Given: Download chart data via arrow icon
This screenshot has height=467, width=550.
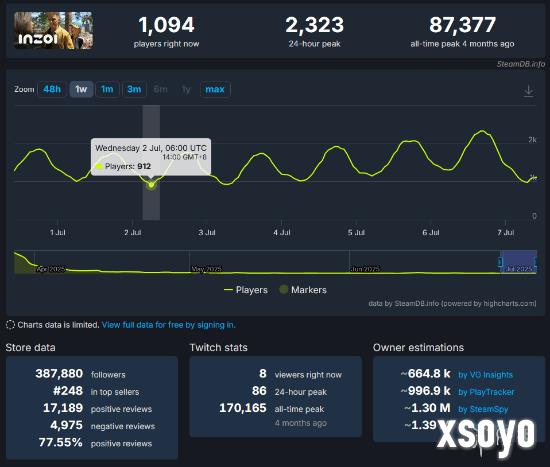Looking at the screenshot, I should pos(528,91).
